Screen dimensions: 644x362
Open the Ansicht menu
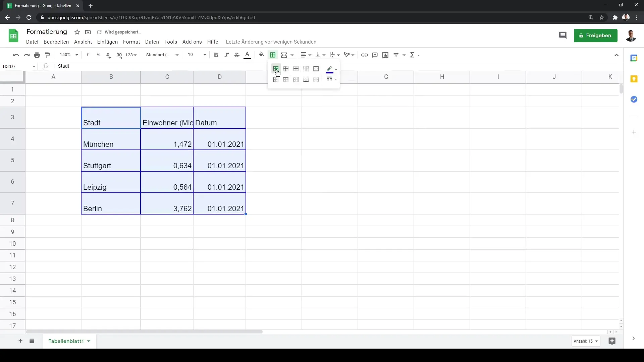(x=83, y=42)
